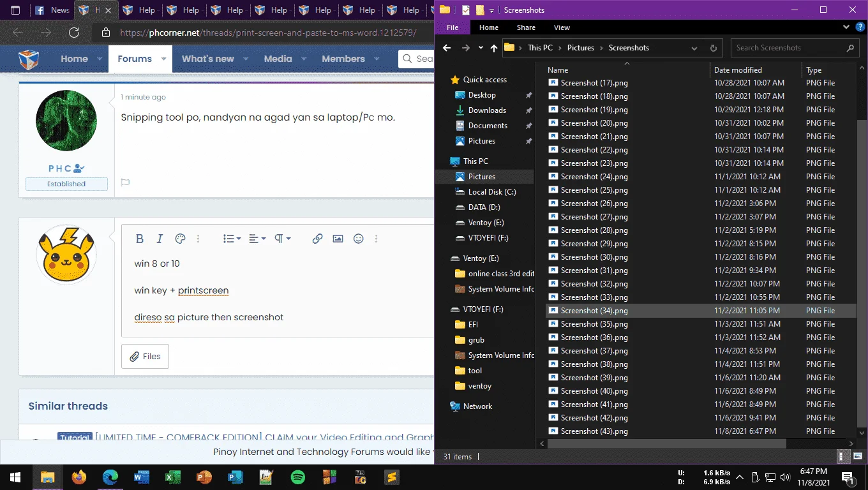Click the Bold formatting icon in reply editor
Viewport: 868px width, 490px height.
pyautogui.click(x=140, y=239)
